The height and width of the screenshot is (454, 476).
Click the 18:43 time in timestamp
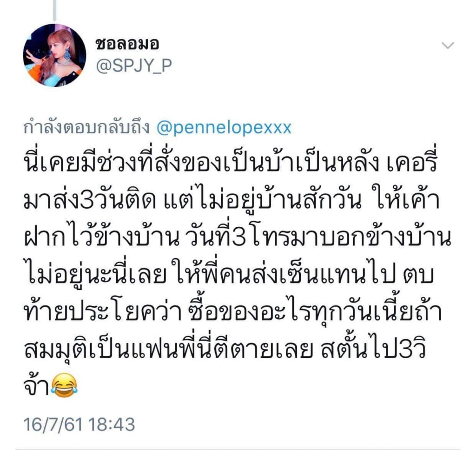click(112, 424)
